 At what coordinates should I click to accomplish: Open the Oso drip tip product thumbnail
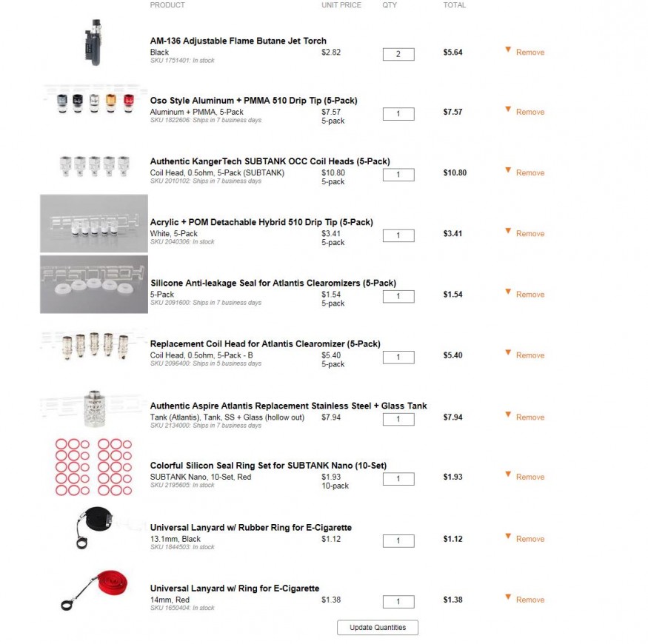click(x=95, y=104)
